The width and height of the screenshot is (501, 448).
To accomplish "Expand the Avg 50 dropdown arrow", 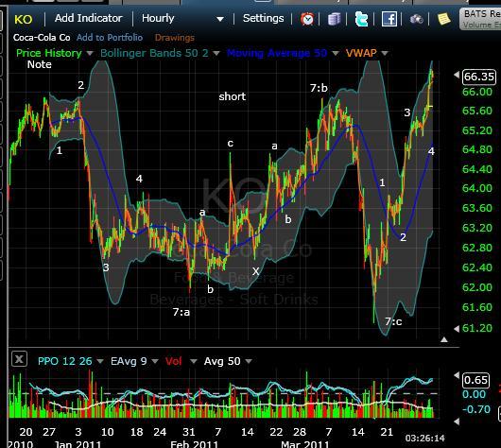I will (249, 361).
